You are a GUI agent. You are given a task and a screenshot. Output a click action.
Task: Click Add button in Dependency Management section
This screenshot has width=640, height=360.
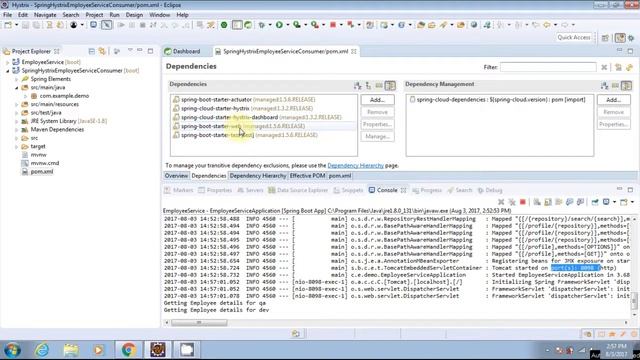click(x=613, y=100)
